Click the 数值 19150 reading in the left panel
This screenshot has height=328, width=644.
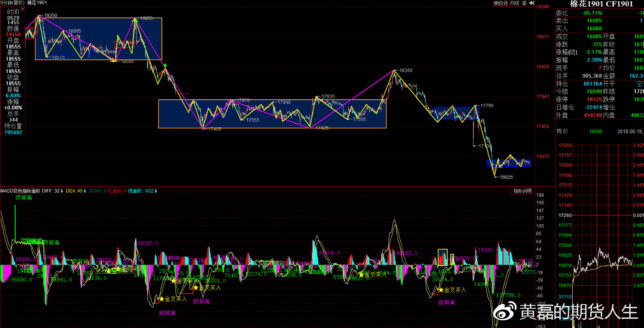[x=13, y=34]
